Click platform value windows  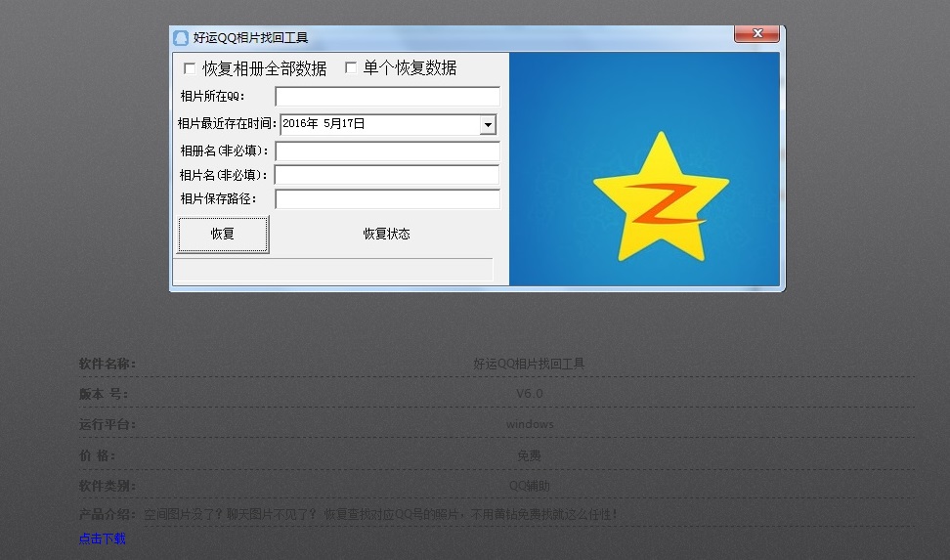click(530, 424)
